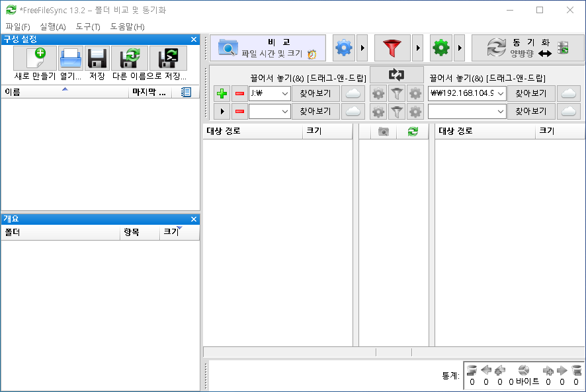586x392 pixels.
Task: Remove second folder pair red minus
Action: point(239,111)
